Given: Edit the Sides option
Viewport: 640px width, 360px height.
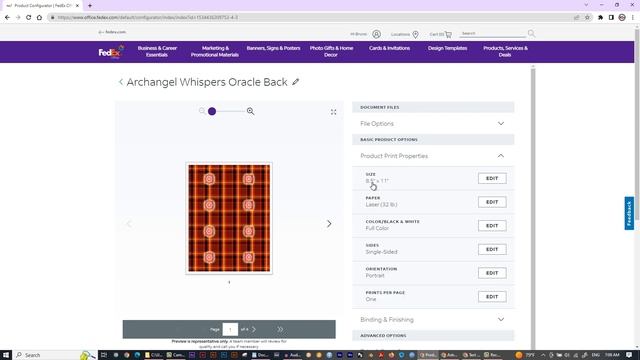Looking at the screenshot, I should [x=492, y=249].
